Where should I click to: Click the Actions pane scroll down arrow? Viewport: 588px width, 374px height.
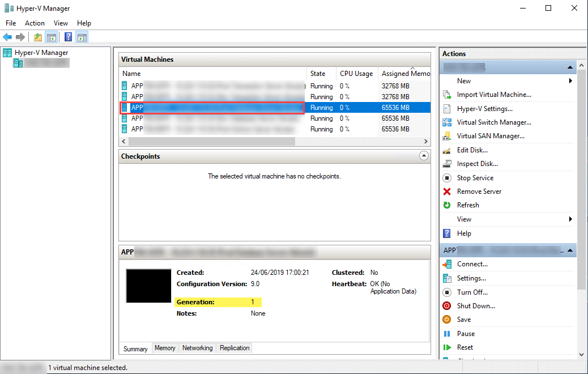(581, 355)
